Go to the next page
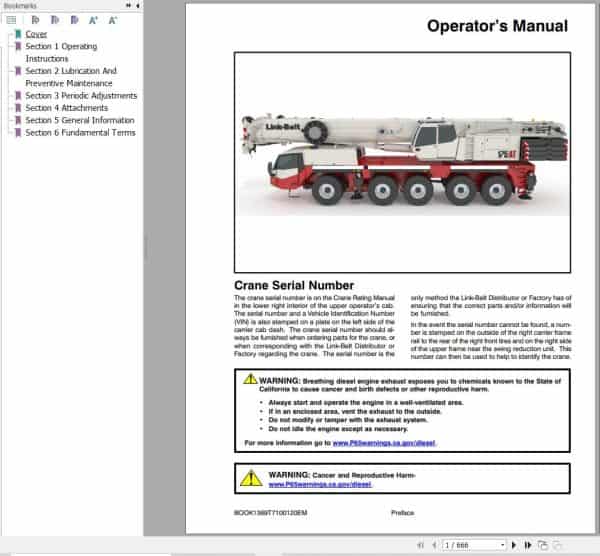 click(x=514, y=545)
